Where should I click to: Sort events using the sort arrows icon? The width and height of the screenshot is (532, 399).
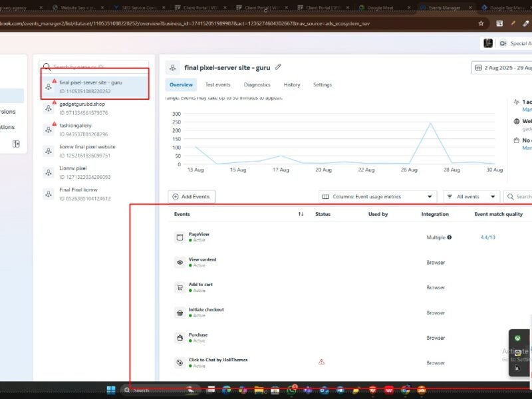click(x=301, y=214)
